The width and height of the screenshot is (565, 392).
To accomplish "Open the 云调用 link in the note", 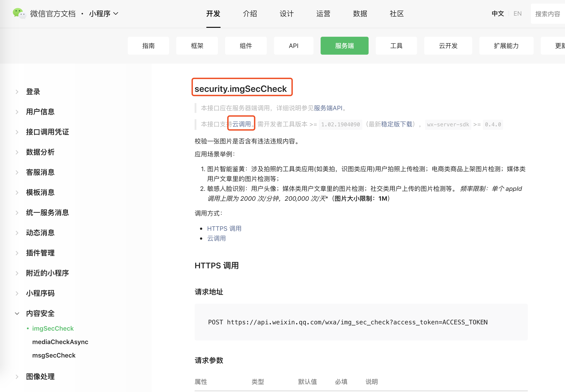I will click(x=241, y=124).
